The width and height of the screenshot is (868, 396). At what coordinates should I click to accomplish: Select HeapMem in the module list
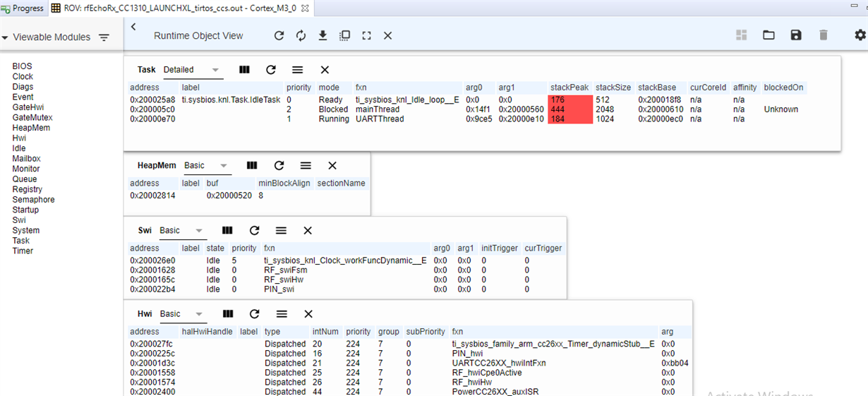pyautogui.click(x=31, y=128)
